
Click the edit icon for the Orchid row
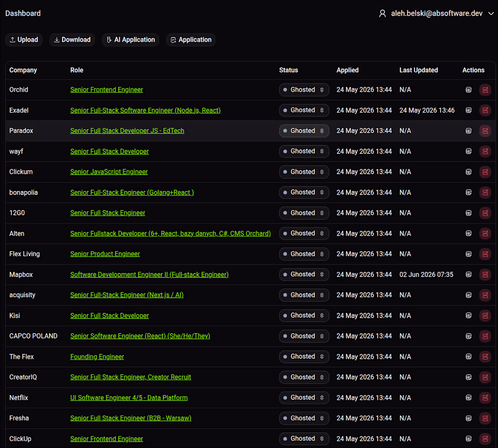(469, 90)
